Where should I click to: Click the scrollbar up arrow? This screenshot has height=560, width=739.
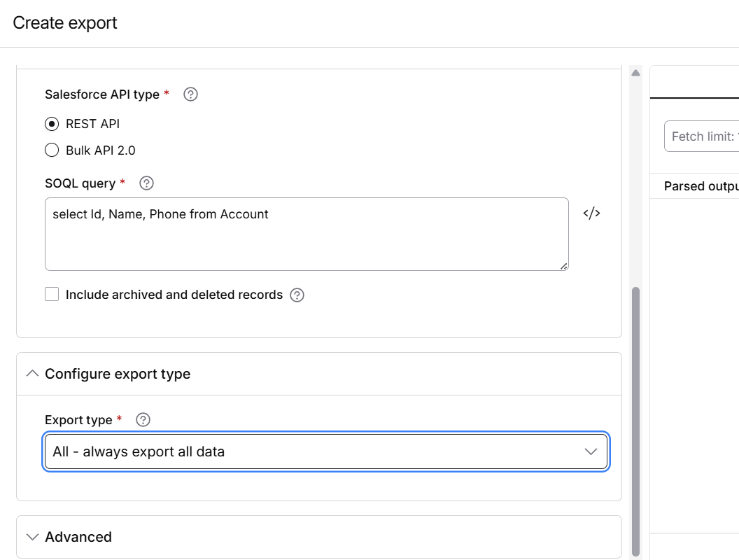pyautogui.click(x=635, y=71)
